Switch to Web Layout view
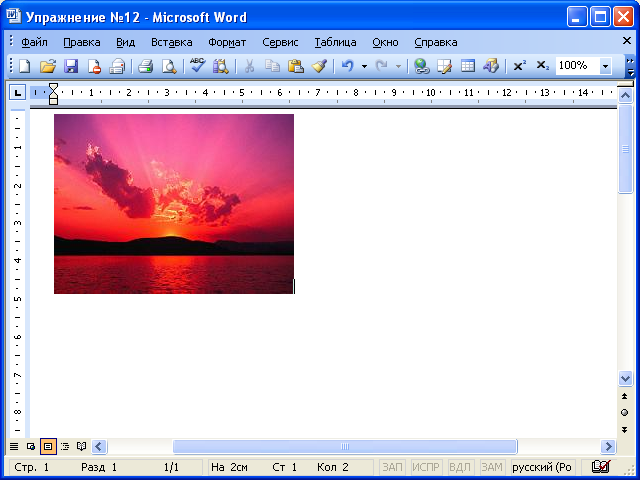 coord(31,447)
